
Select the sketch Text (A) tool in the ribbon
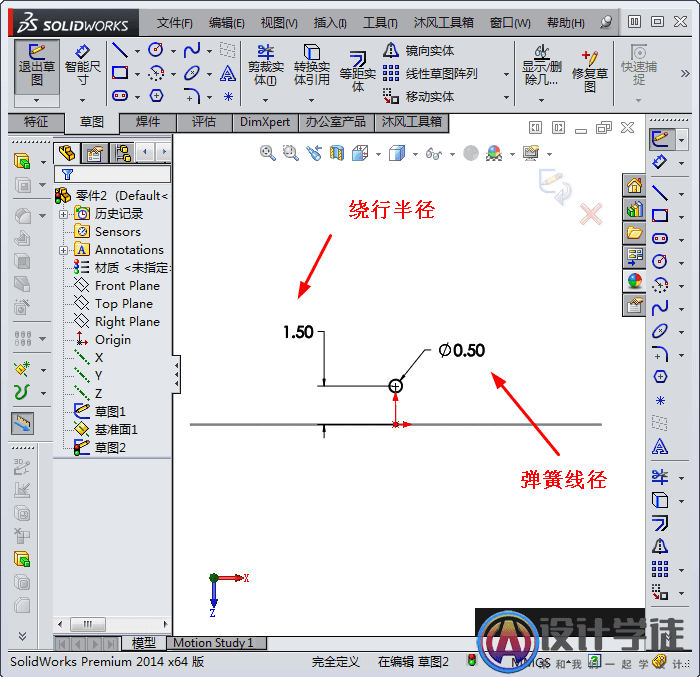[228, 73]
